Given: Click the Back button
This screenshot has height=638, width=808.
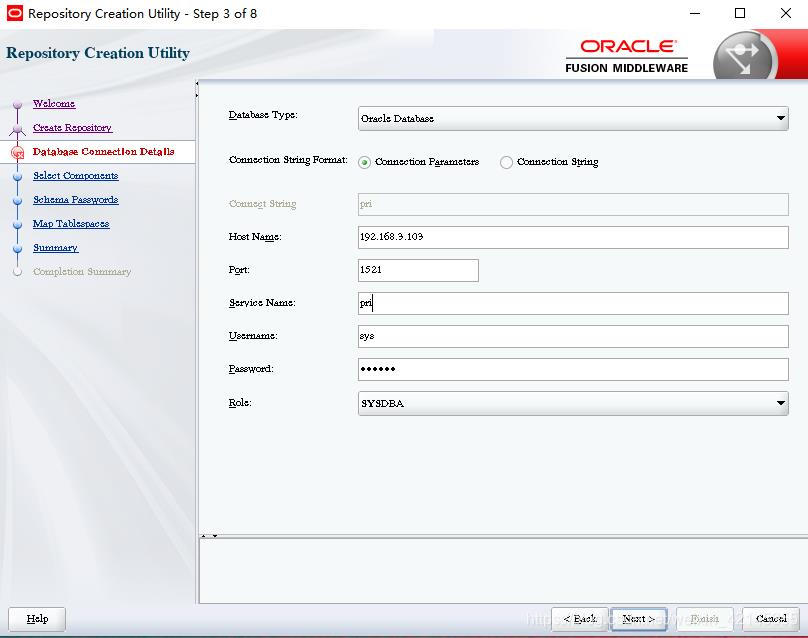Looking at the screenshot, I should click(x=580, y=619).
